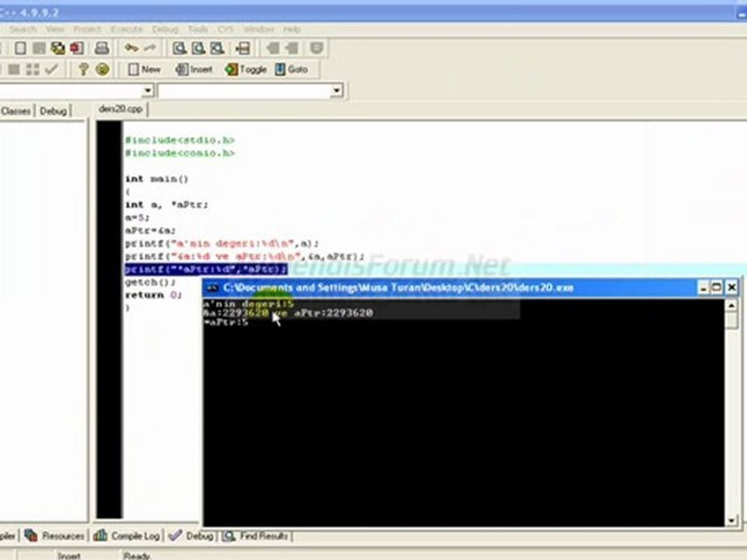Switch to the Classes side tab

coord(16,111)
